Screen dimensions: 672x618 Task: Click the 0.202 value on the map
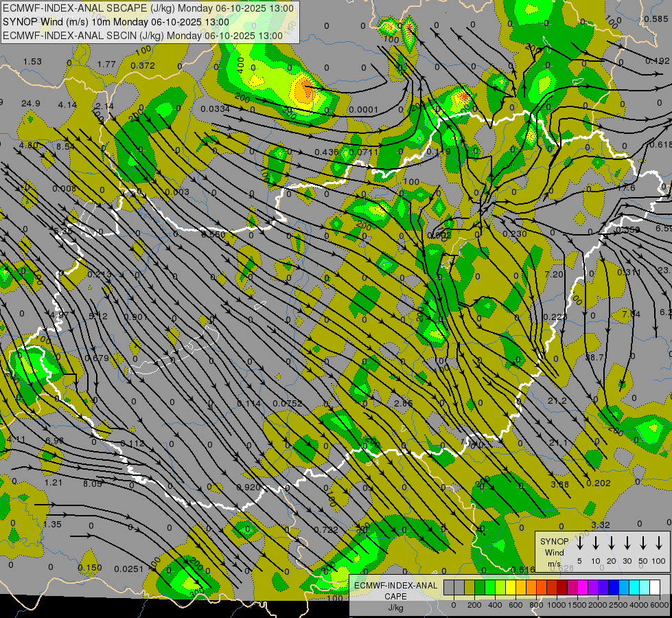[599, 483]
